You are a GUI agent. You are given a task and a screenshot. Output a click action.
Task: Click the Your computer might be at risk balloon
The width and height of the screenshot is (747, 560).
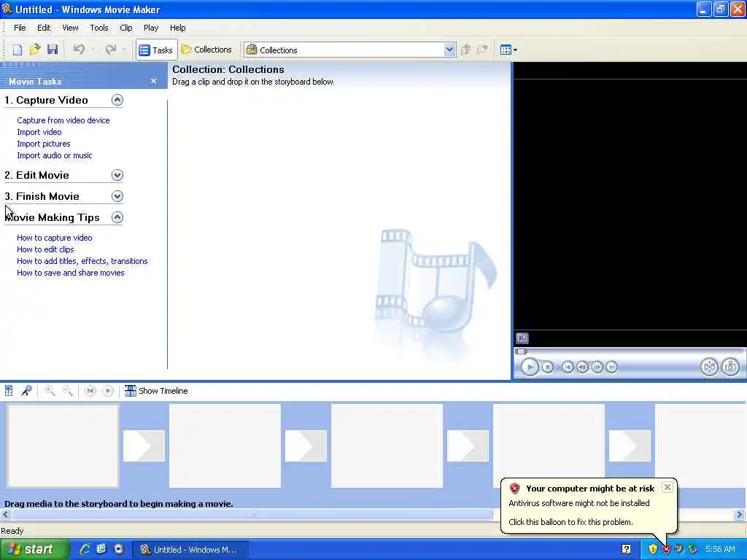pos(589,506)
